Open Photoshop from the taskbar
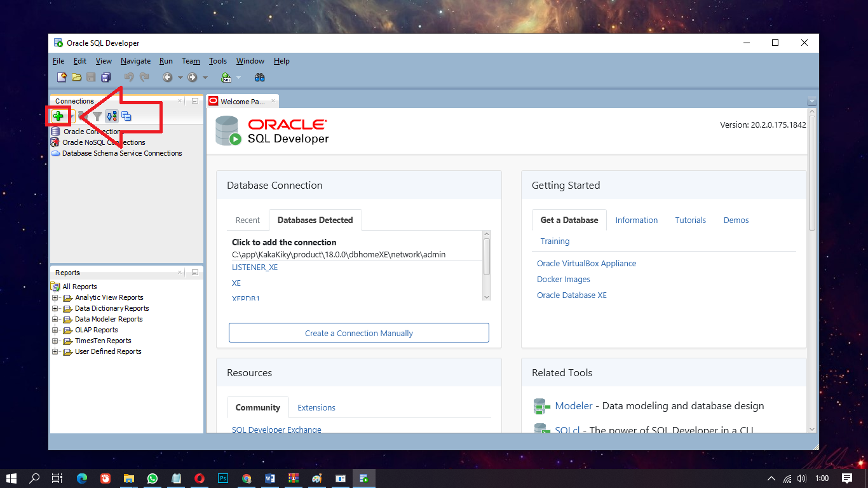The height and width of the screenshot is (488, 868). 223,478
